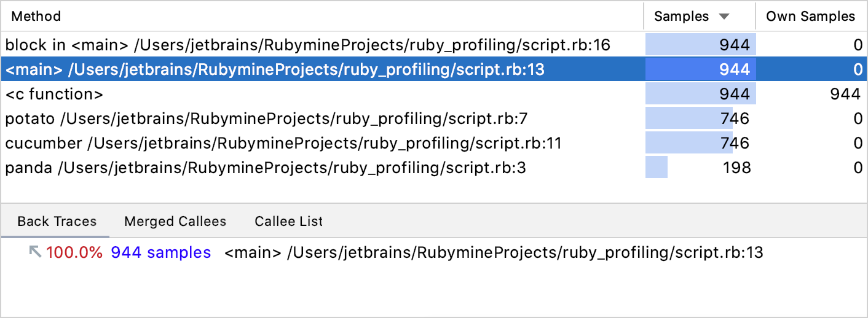
Task: Select the cucumber script.rb:11 method row
Action: pyautogui.click(x=283, y=144)
